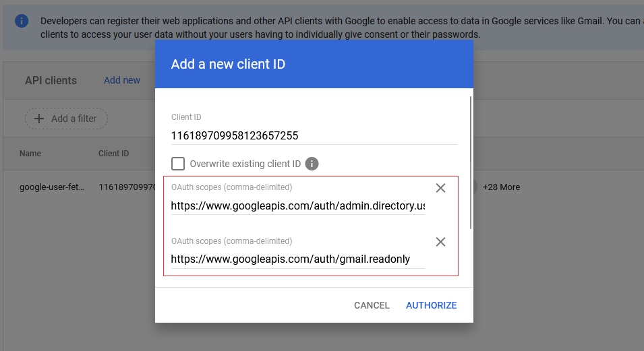Expand the +28 More scopes list

(x=501, y=187)
